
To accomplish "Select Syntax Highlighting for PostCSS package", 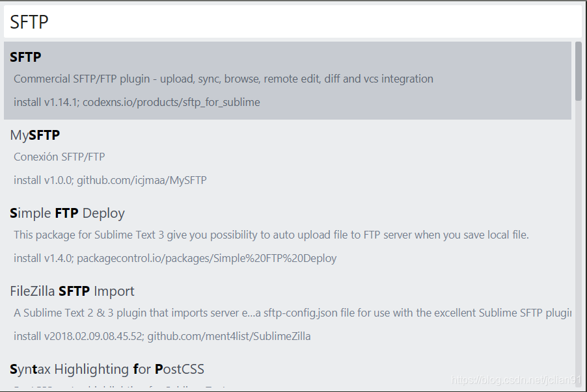I will tap(288, 371).
